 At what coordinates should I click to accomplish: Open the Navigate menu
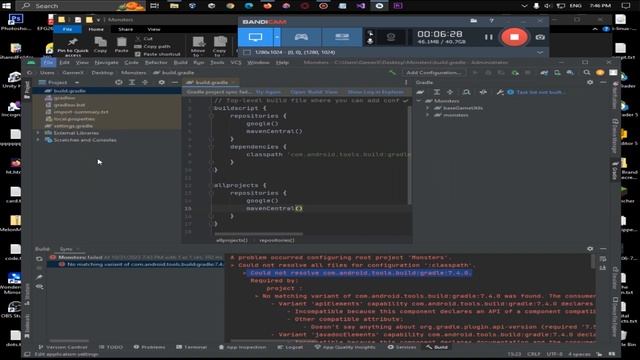tap(106, 62)
